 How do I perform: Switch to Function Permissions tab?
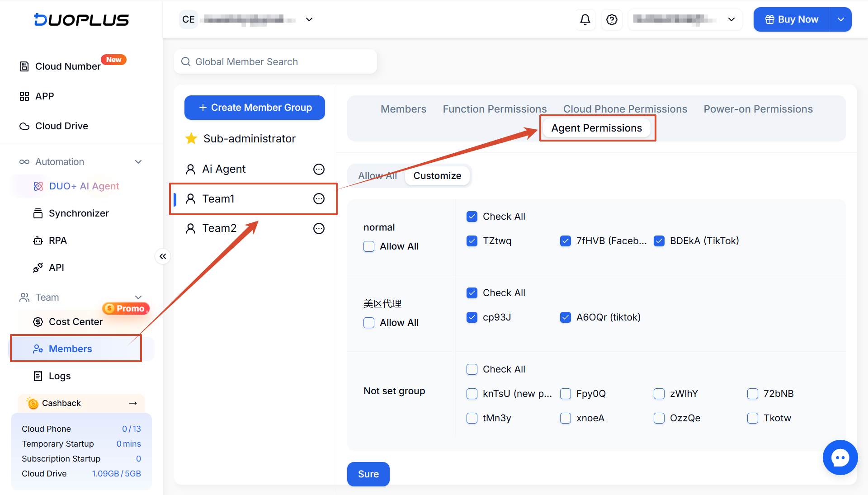click(495, 109)
